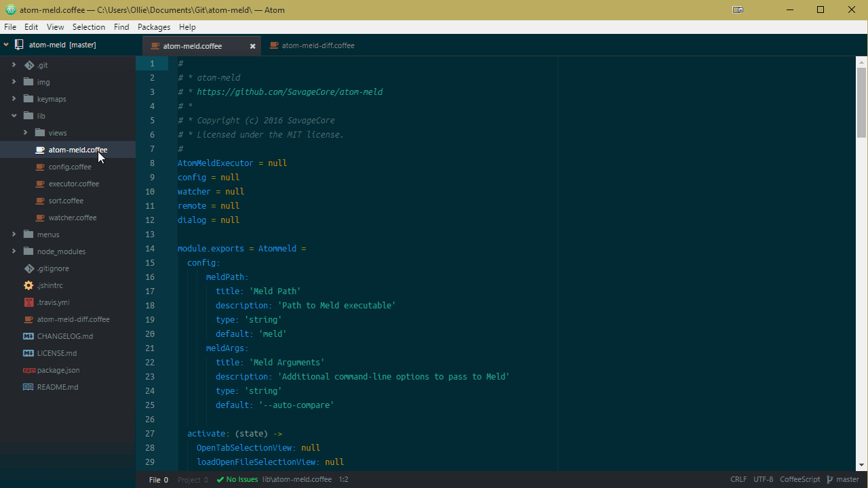Open the Help menu
Screen dimensions: 868x488
coord(187,27)
